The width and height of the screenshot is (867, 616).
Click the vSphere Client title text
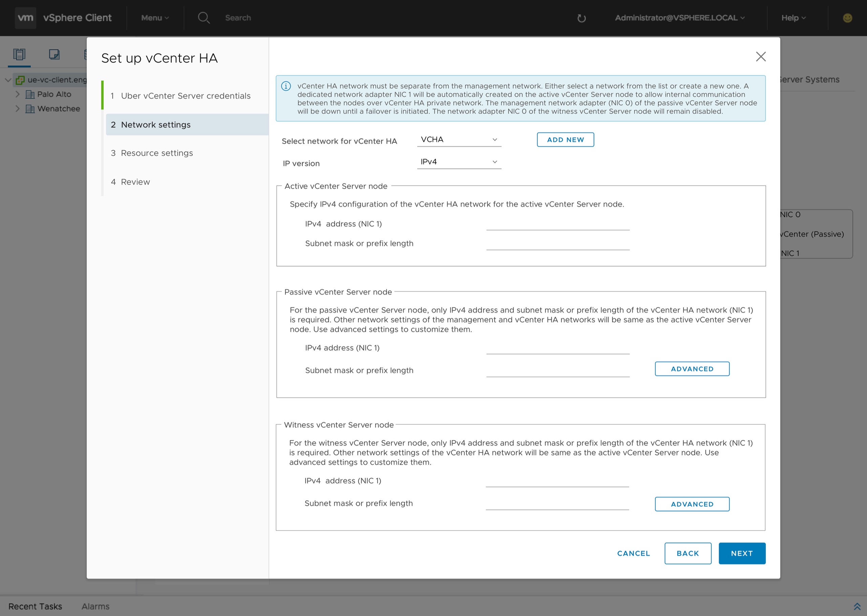[x=77, y=18]
